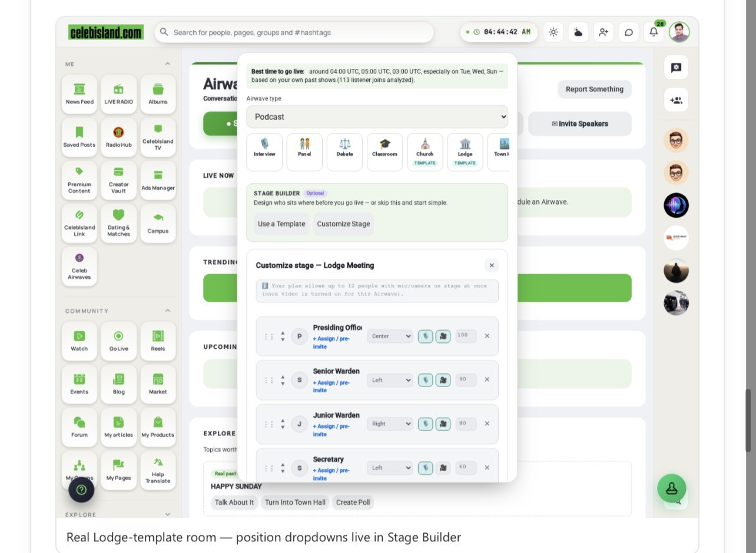Click Invite Speakers button
756x553 pixels.
pyautogui.click(x=580, y=124)
